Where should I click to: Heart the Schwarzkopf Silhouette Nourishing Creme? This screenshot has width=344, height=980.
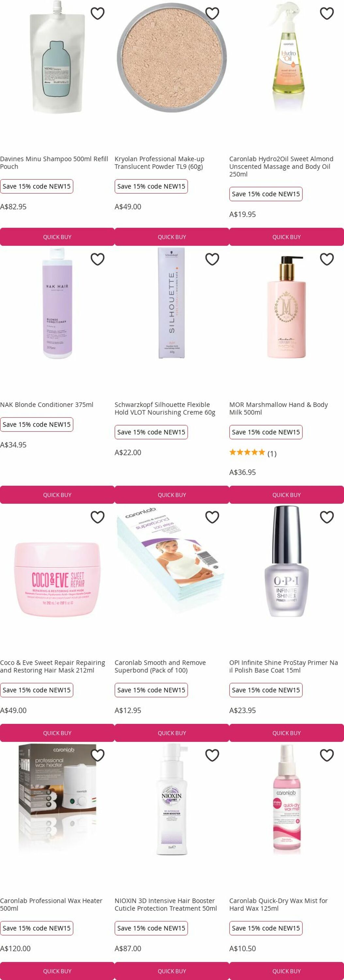pyautogui.click(x=212, y=259)
